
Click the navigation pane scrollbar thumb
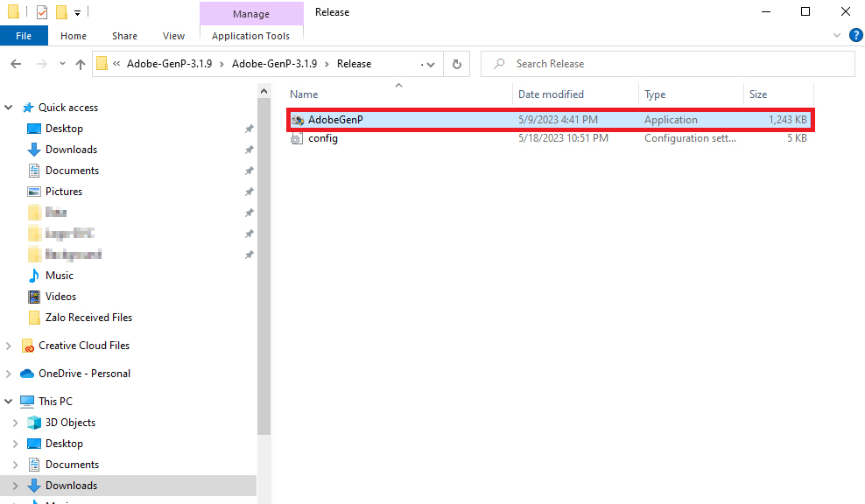tap(264, 267)
